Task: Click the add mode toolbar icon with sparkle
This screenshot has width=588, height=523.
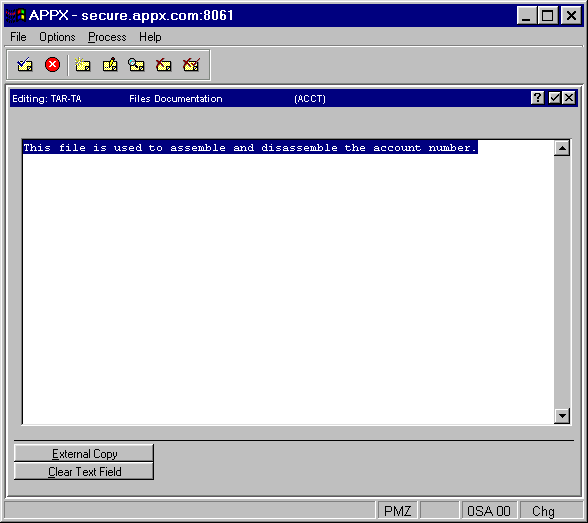Action: tap(82, 65)
